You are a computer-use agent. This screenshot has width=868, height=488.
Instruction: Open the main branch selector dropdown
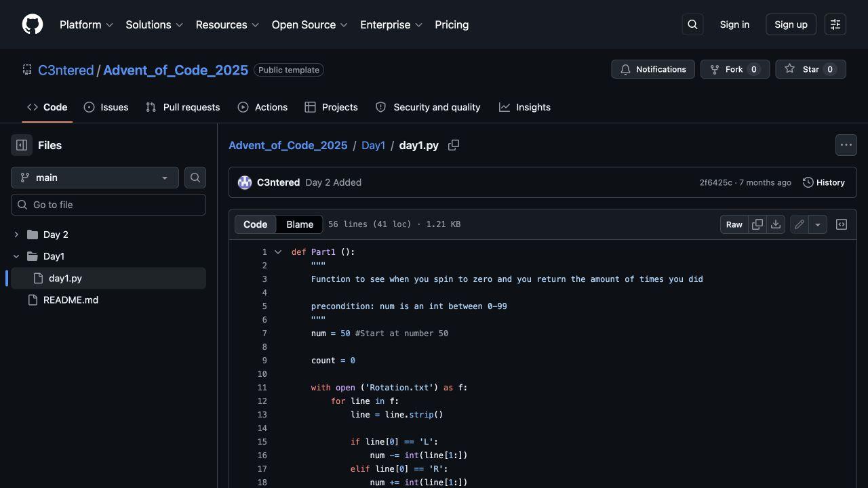(95, 178)
